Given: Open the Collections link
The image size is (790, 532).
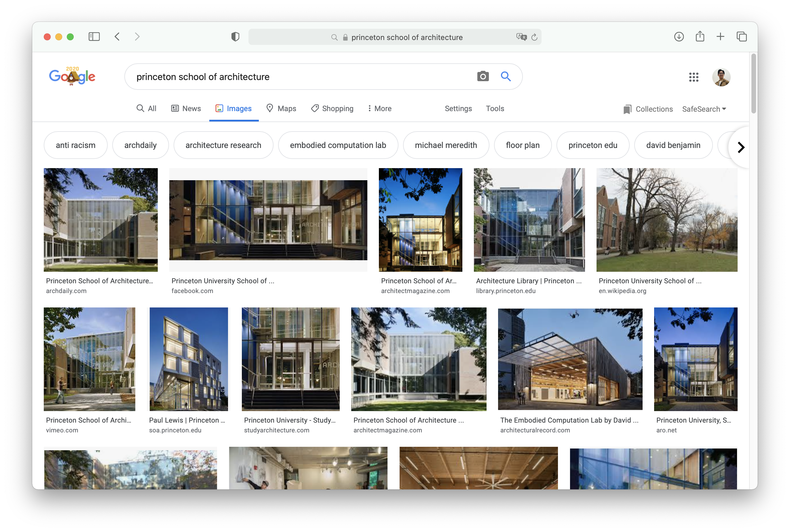Looking at the screenshot, I should [x=648, y=109].
